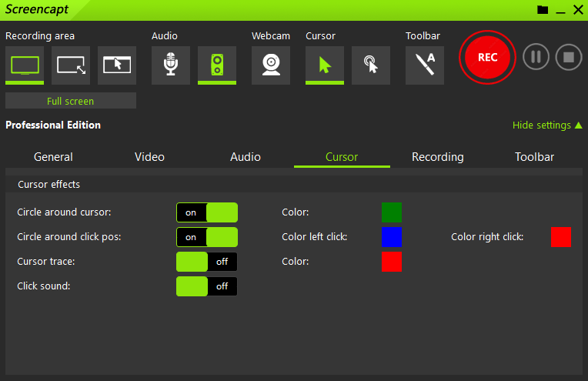Click the Screencapt title text
588x381 pixels.
coord(37,10)
